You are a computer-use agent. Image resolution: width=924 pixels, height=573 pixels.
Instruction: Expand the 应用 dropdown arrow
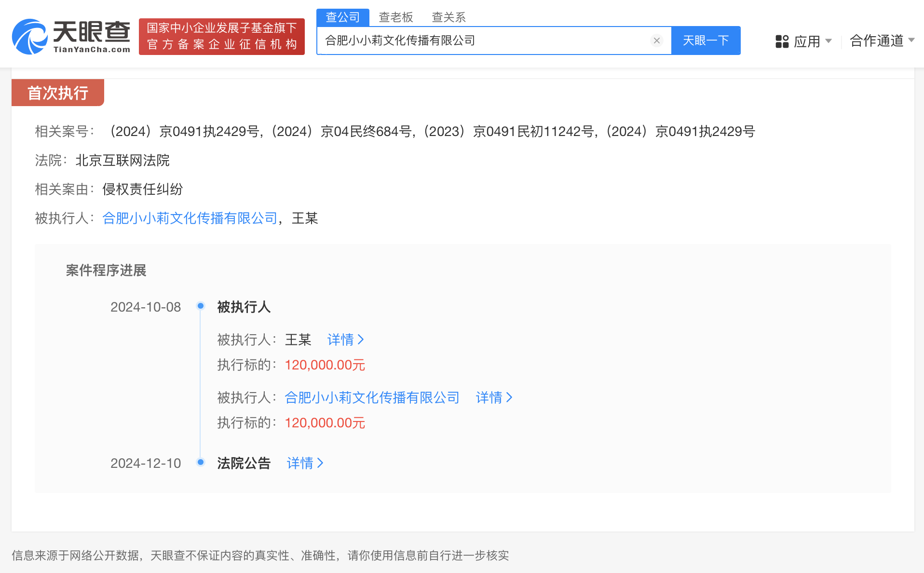click(829, 41)
